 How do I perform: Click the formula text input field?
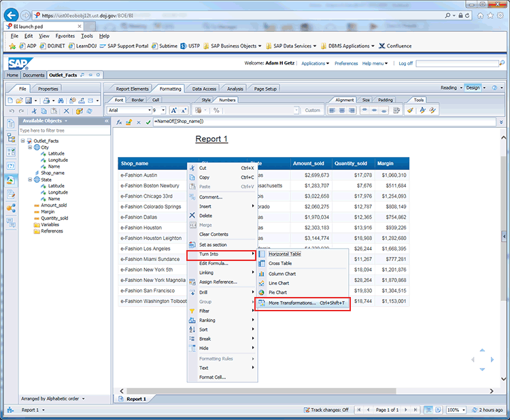[324, 122]
